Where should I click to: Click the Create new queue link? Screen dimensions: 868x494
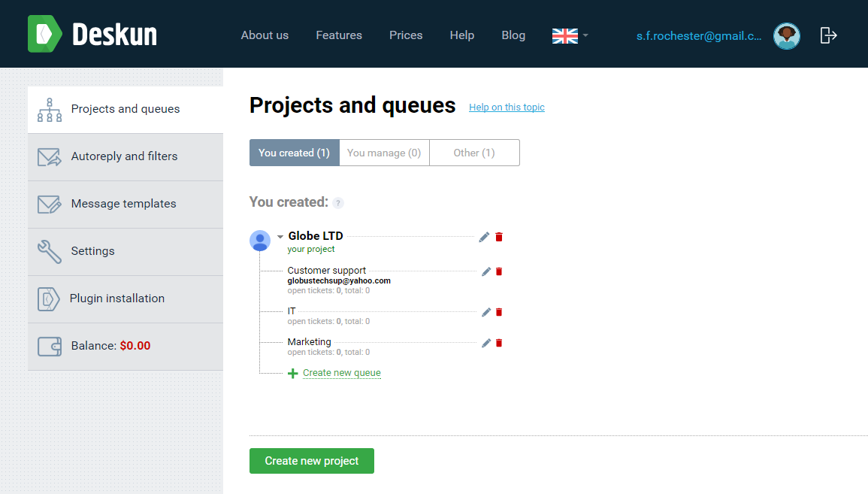click(341, 373)
